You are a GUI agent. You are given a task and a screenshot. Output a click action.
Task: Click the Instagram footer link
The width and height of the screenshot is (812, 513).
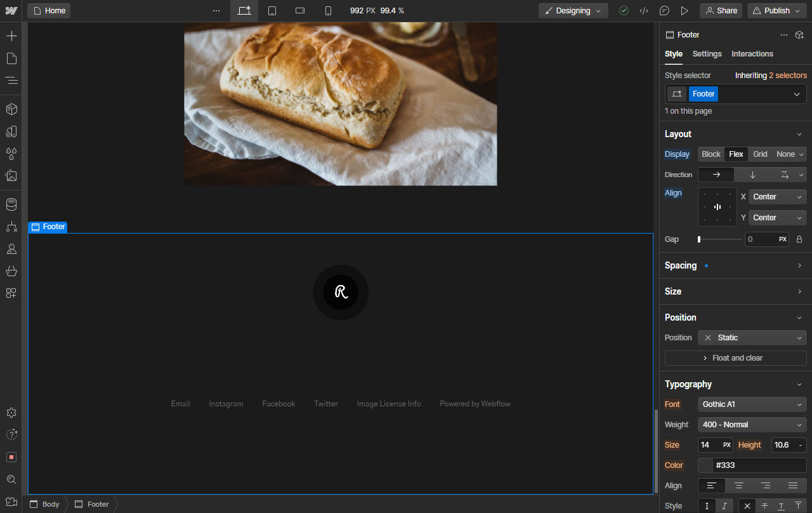click(226, 404)
